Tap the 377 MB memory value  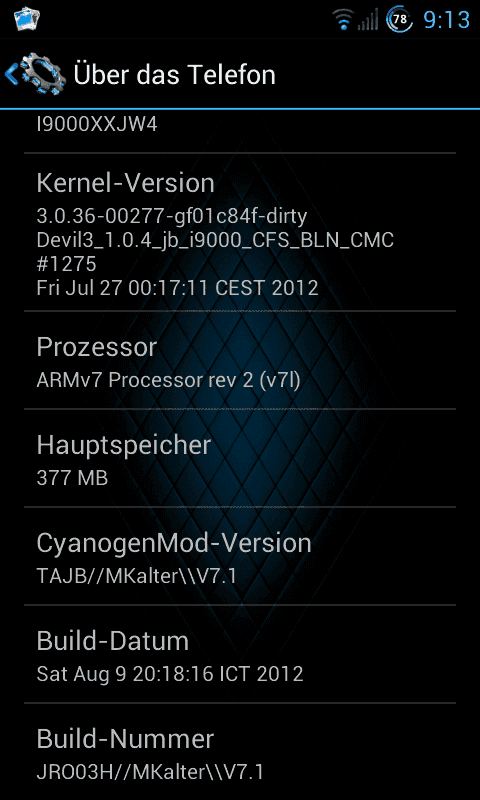point(72,478)
